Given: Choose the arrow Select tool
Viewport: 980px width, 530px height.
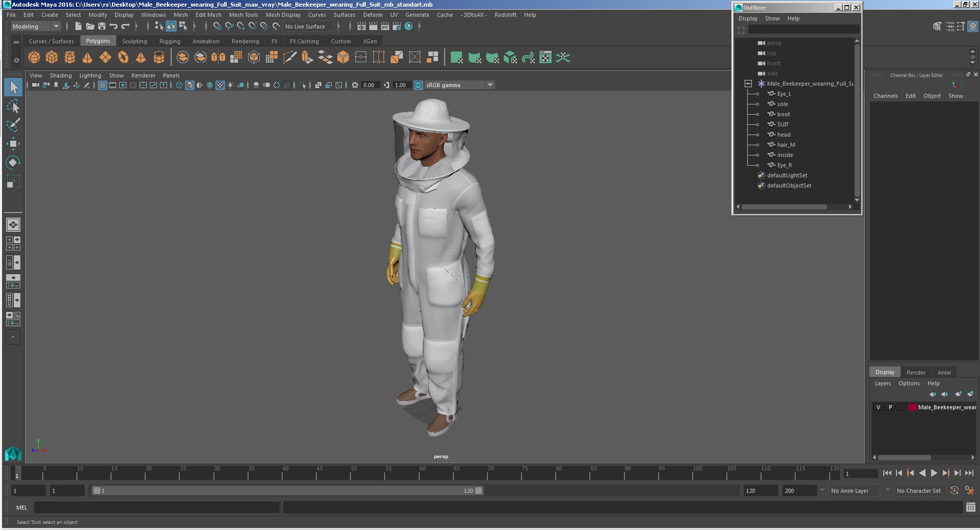Looking at the screenshot, I should click(x=13, y=87).
